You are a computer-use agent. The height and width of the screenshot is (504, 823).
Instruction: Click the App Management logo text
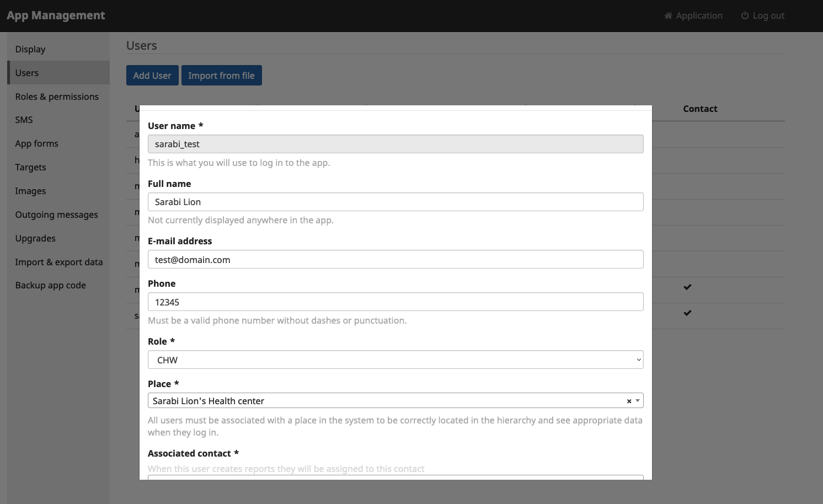tap(56, 15)
